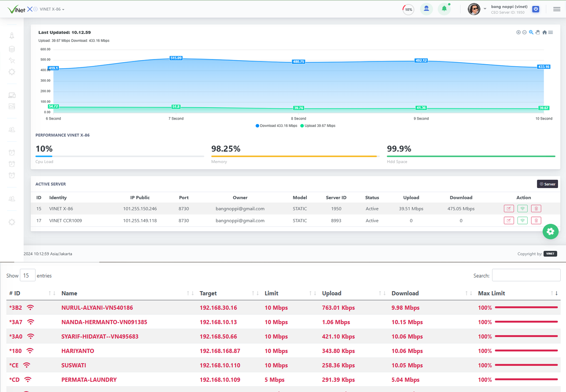Open the NURUL-ALYANI-VN540186 entry

tap(97, 308)
